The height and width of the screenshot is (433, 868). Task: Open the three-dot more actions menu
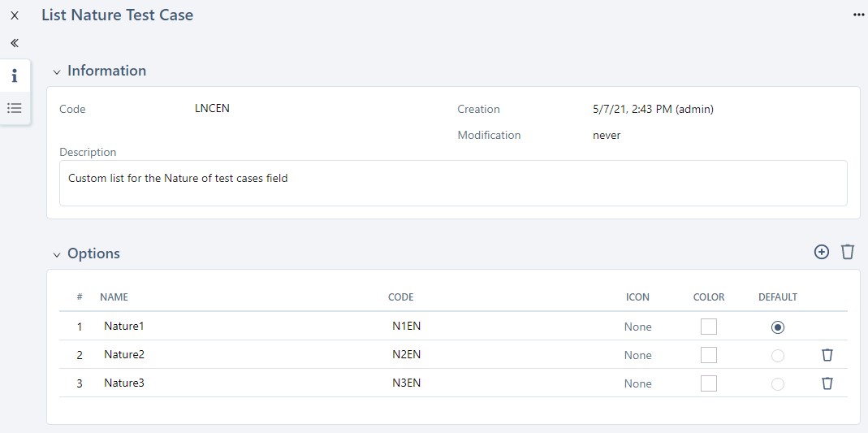tap(858, 15)
